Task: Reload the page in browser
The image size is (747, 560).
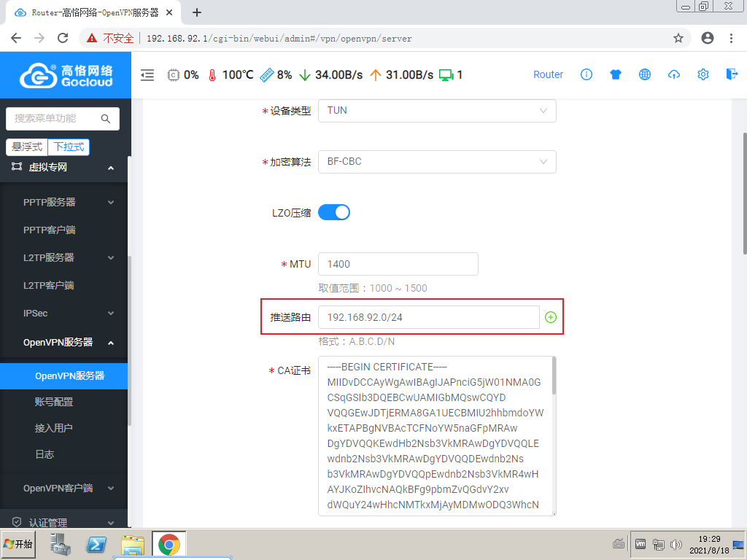Action: tap(63, 38)
